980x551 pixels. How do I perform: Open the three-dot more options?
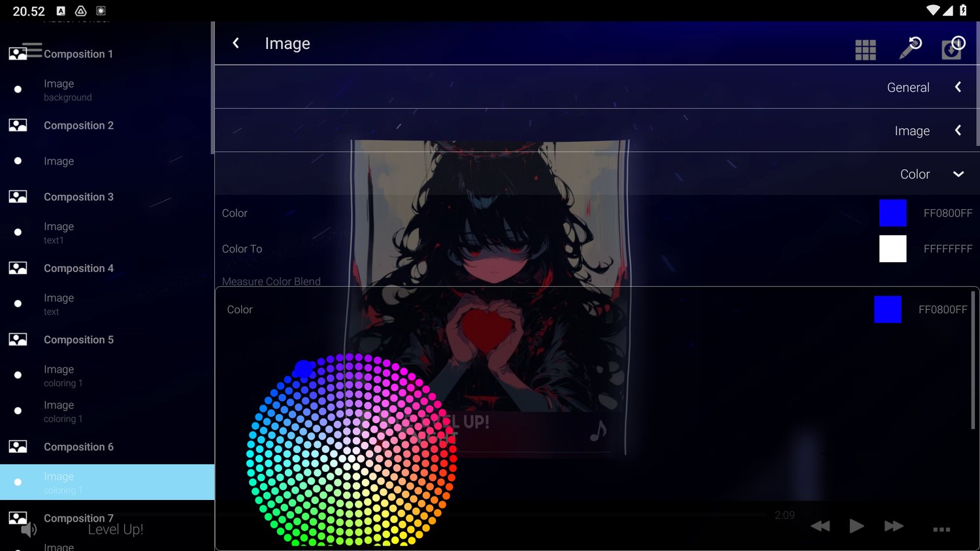941,529
